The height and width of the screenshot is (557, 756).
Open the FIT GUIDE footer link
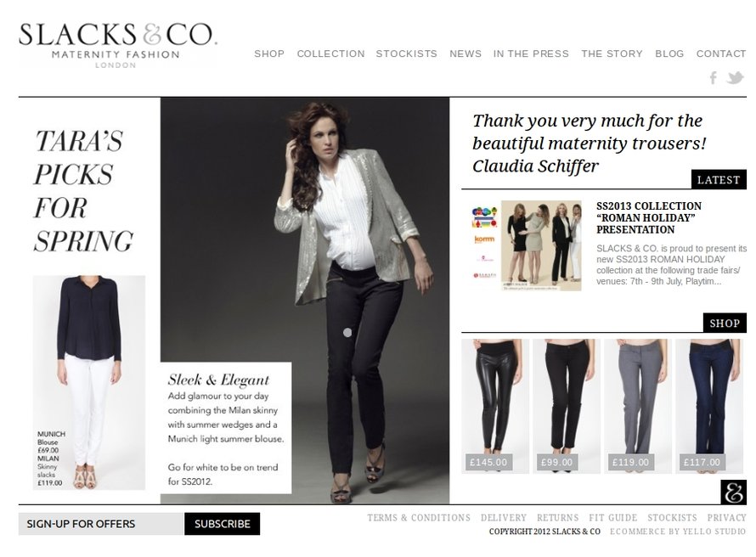coord(612,518)
